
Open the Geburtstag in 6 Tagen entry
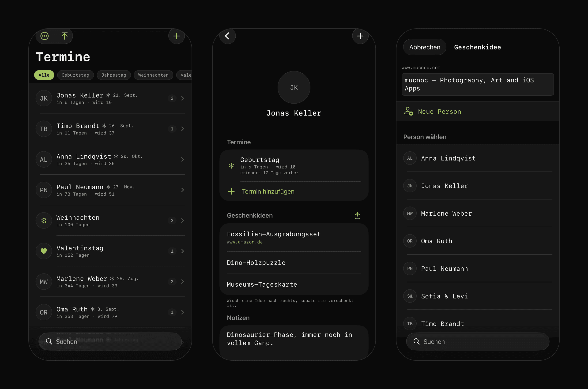(294, 166)
